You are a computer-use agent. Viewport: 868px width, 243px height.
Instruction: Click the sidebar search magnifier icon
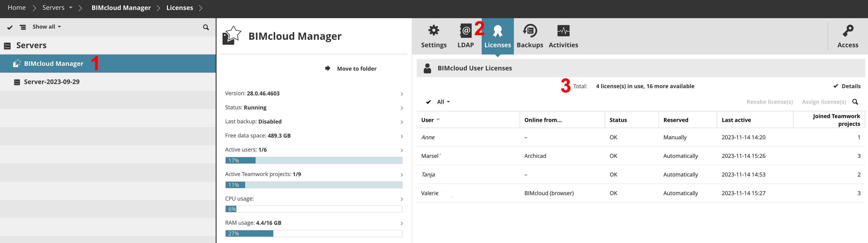[x=206, y=27]
